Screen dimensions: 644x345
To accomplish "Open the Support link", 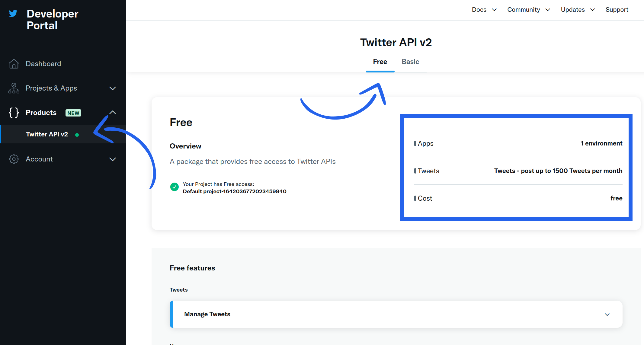I will point(617,10).
